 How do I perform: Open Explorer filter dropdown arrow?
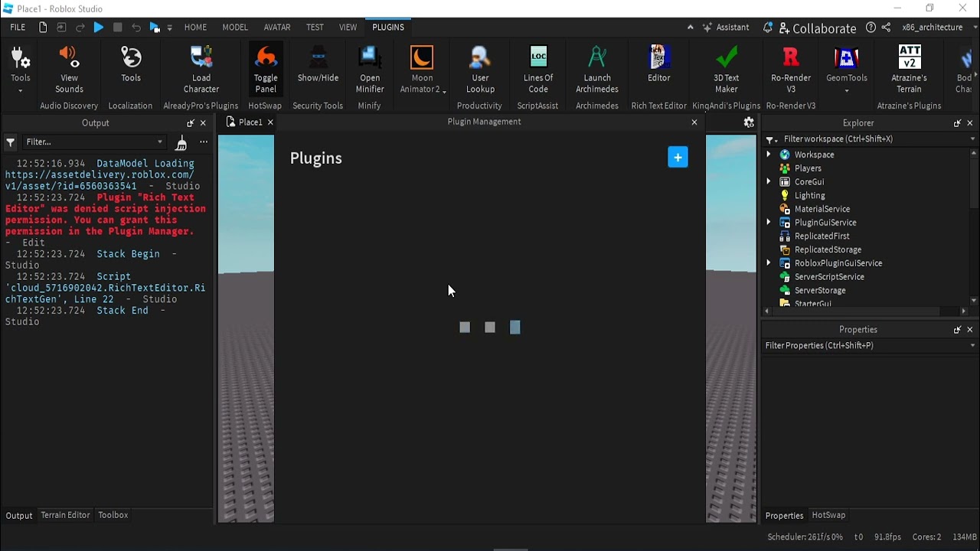point(972,139)
